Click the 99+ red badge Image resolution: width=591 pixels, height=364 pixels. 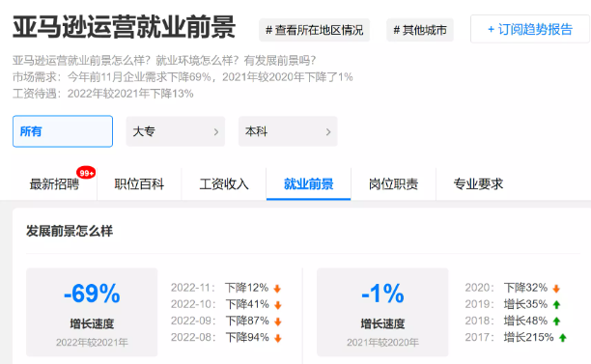click(86, 173)
